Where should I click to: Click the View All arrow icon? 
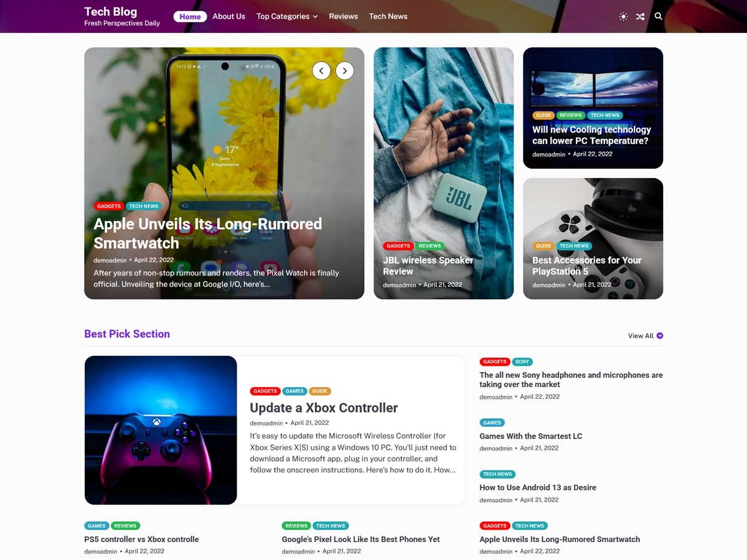point(660,336)
